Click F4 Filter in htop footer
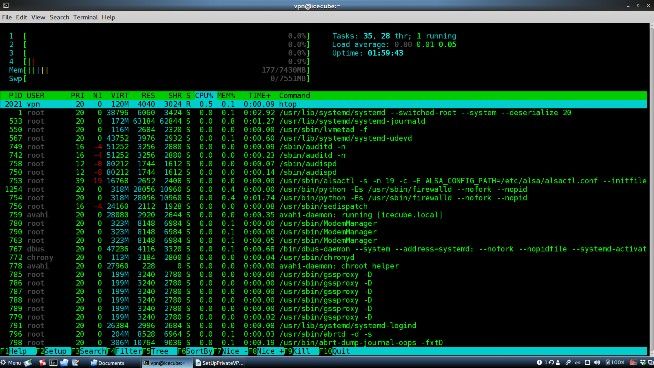The width and height of the screenshot is (654, 368). tap(126, 351)
